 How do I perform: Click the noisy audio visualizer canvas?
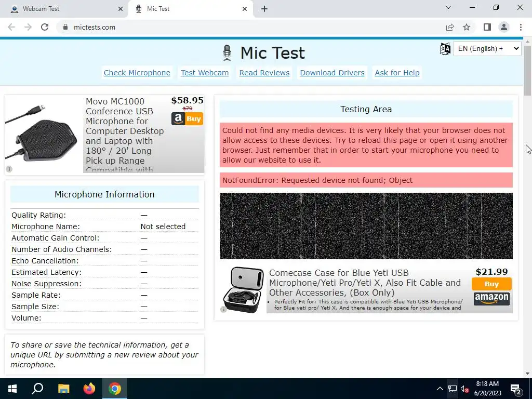coord(366,226)
